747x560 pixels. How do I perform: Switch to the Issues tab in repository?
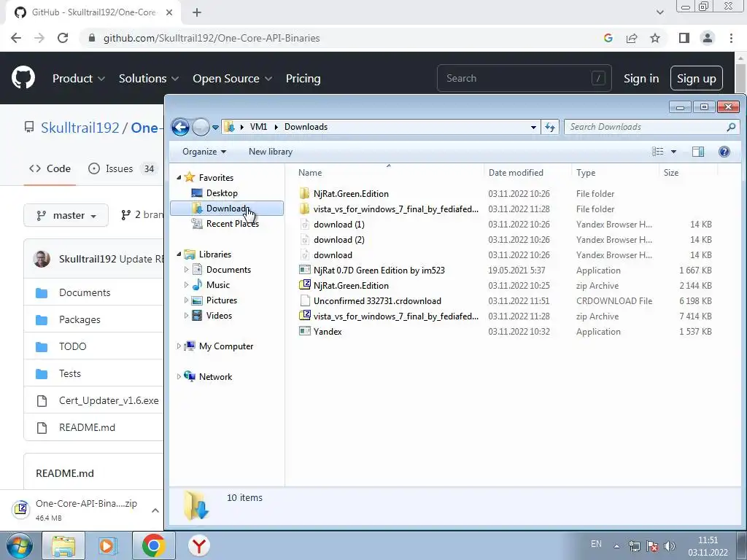(122, 168)
